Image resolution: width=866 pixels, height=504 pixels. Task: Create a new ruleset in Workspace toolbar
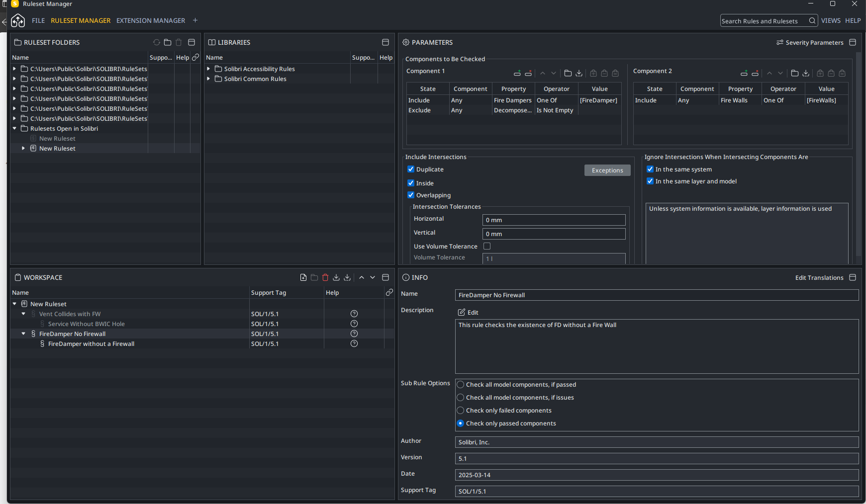click(x=303, y=277)
